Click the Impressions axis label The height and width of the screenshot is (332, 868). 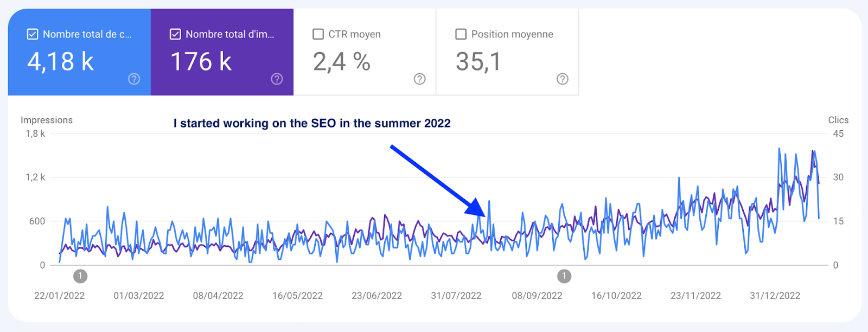[x=47, y=120]
